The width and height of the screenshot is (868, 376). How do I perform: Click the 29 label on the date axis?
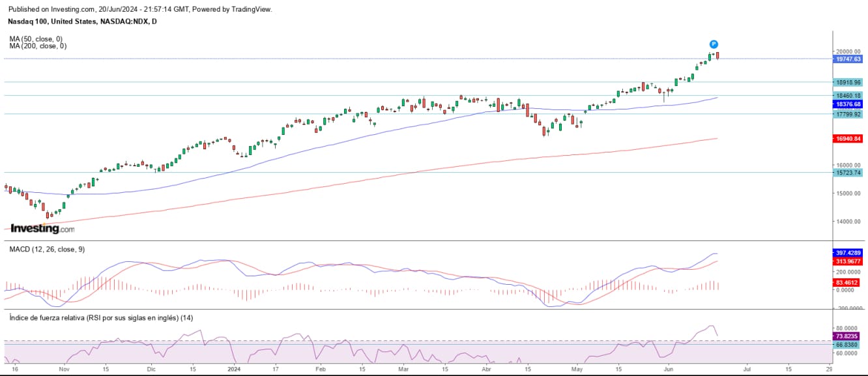(829, 368)
